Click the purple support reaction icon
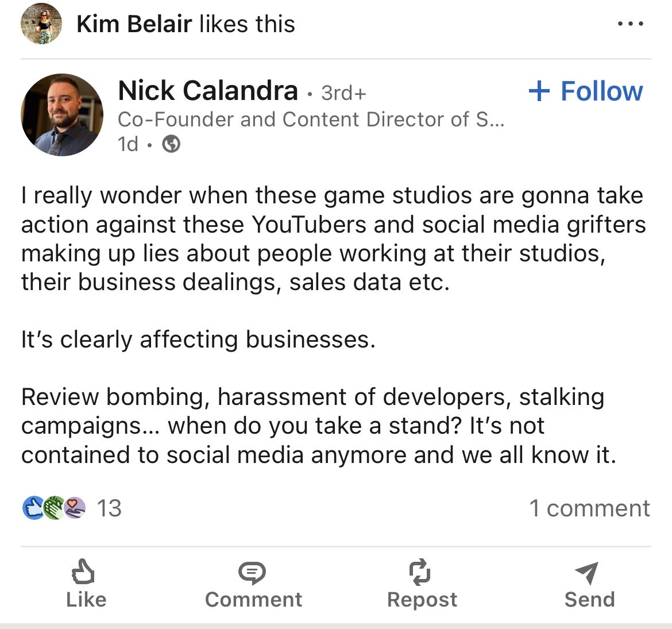672x629 pixels. [75, 508]
